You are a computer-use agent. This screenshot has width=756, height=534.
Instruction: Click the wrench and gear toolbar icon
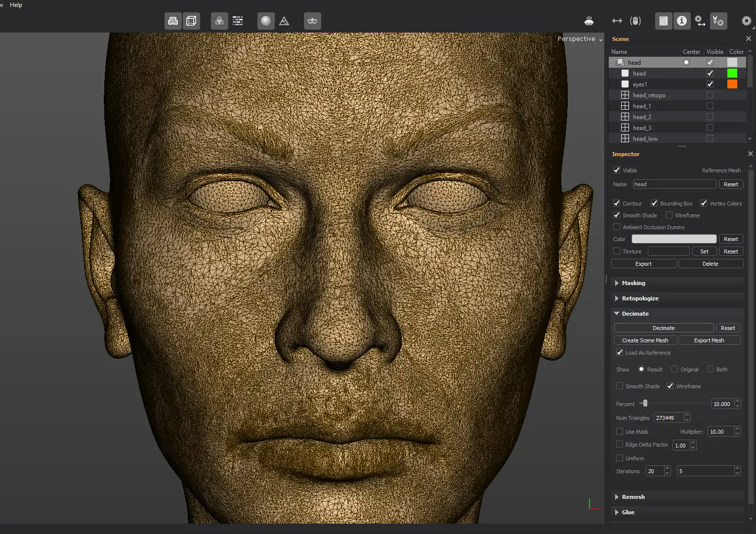pos(718,21)
